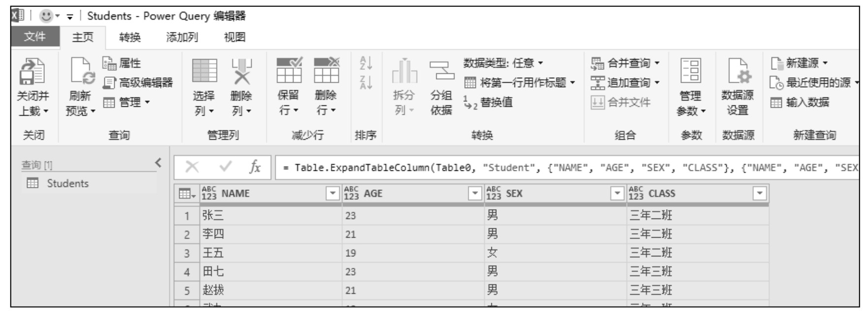Viewport: 868px width, 312px height.
Task: Click the Keep Rows (保留行) icon
Action: coord(289,70)
